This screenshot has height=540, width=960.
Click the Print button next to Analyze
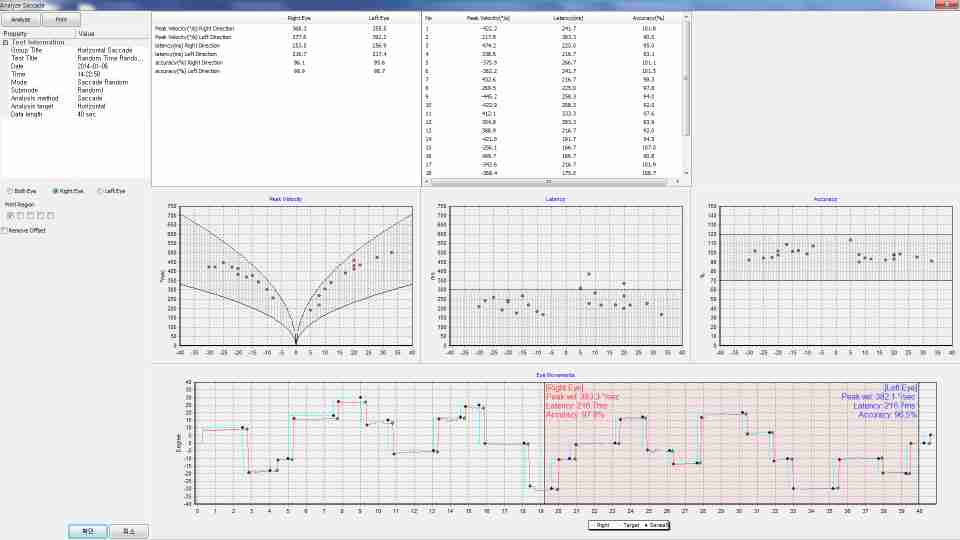point(61,20)
